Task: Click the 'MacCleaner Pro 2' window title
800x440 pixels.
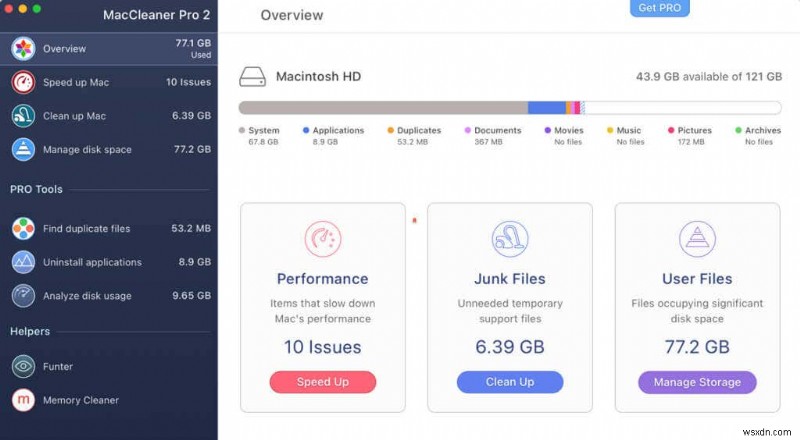Action: pos(157,15)
